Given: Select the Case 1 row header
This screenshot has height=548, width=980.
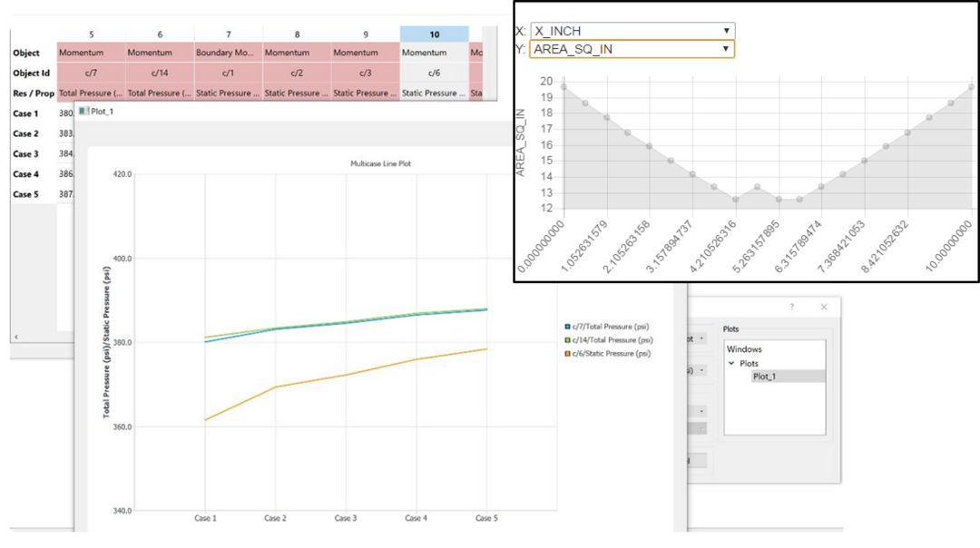Looking at the screenshot, I should coord(25,113).
